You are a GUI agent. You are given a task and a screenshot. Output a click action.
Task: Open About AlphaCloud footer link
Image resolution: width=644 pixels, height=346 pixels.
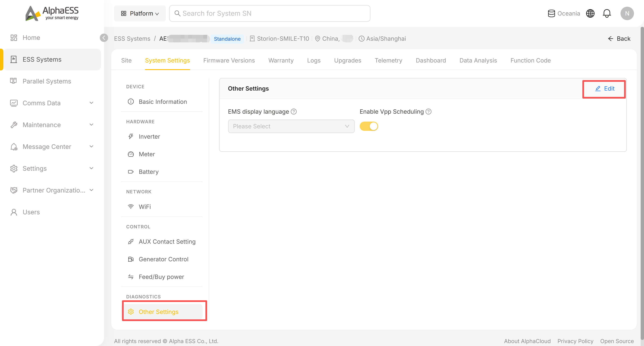(527, 341)
